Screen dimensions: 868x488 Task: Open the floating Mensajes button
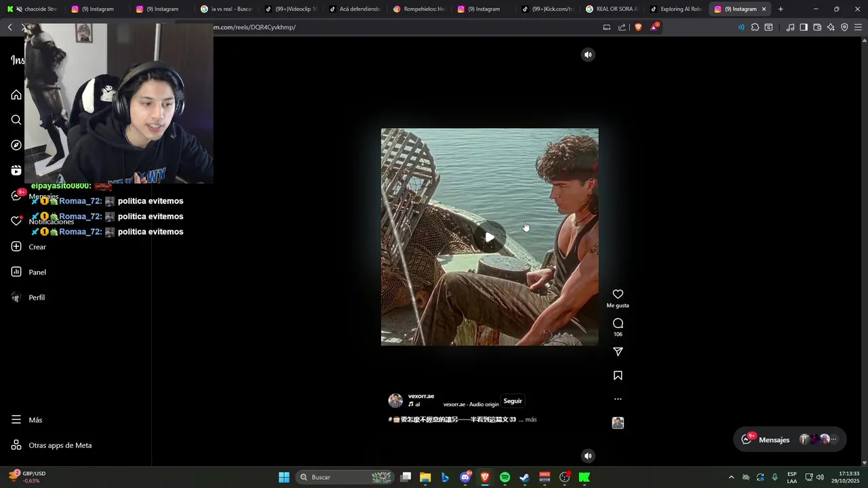[789, 439]
